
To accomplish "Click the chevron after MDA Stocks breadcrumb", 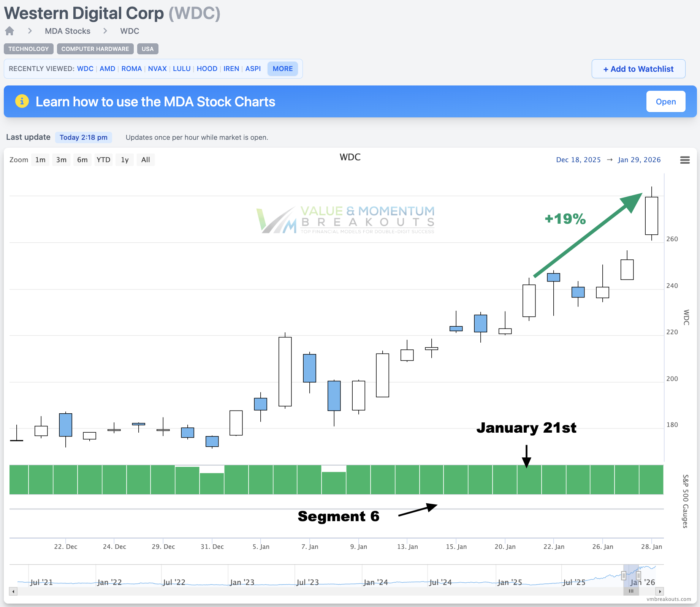I will pyautogui.click(x=105, y=31).
